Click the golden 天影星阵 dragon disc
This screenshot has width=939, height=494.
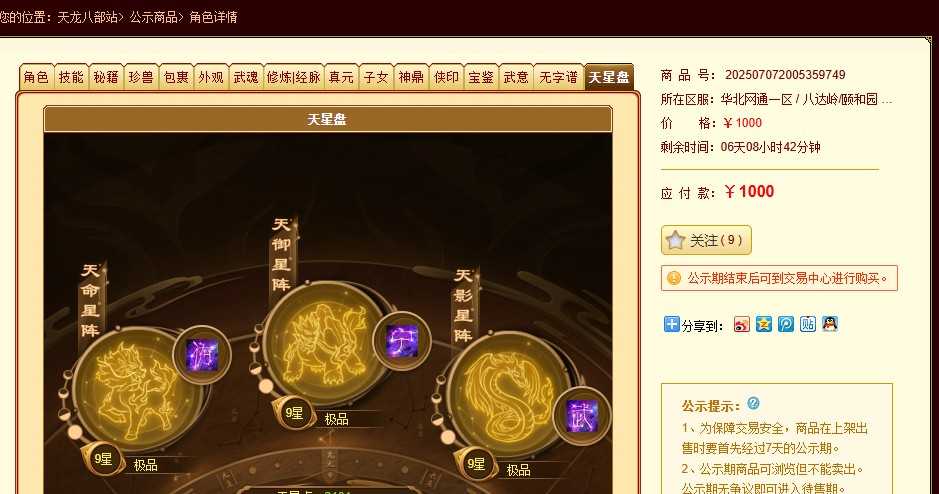pyautogui.click(x=508, y=393)
